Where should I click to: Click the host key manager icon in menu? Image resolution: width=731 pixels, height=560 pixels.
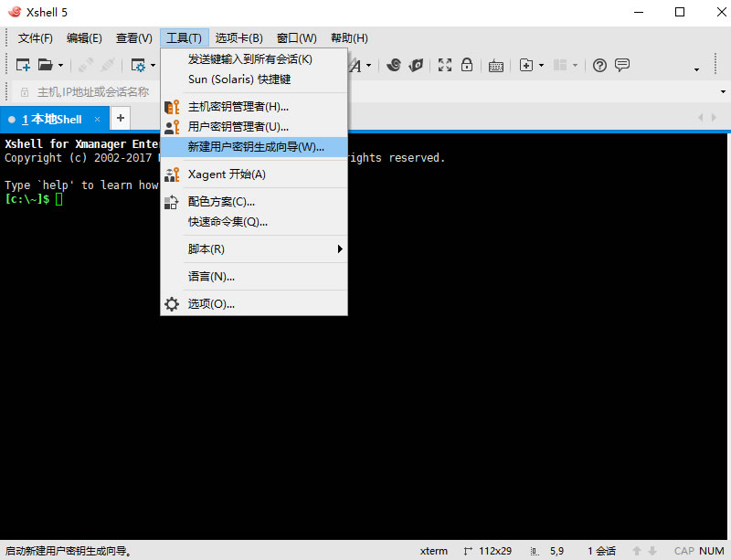click(172, 107)
